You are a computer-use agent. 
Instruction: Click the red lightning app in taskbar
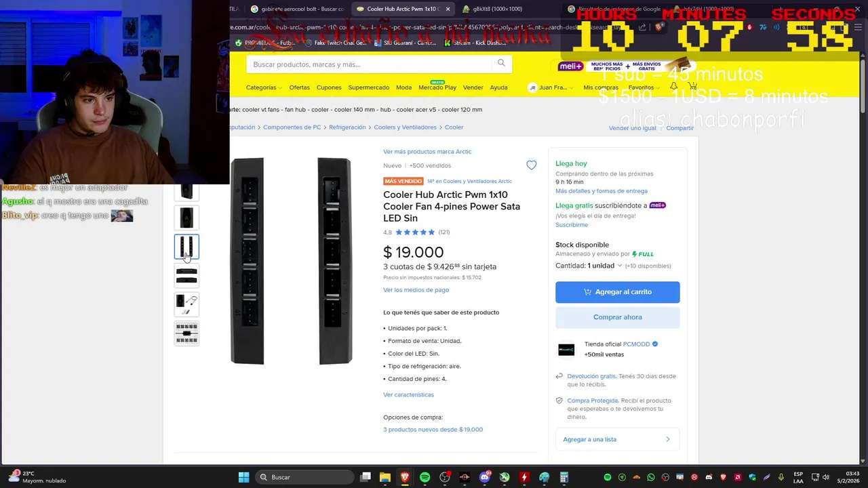pyautogui.click(x=524, y=477)
